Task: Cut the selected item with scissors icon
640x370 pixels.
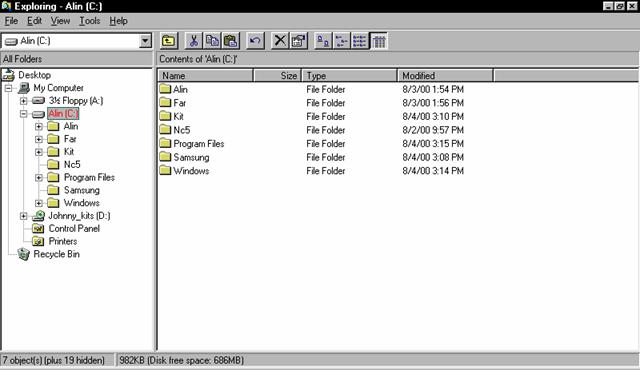Action: pos(194,41)
